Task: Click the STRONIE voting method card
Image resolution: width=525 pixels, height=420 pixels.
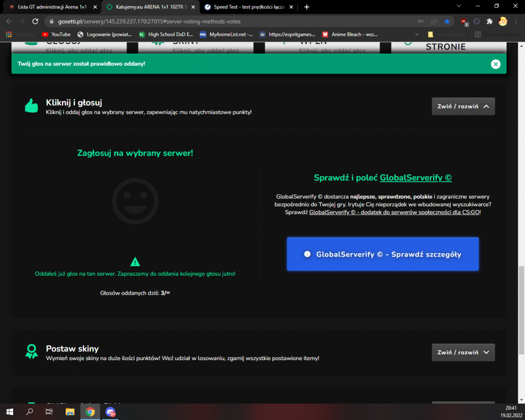Action: 449,47
